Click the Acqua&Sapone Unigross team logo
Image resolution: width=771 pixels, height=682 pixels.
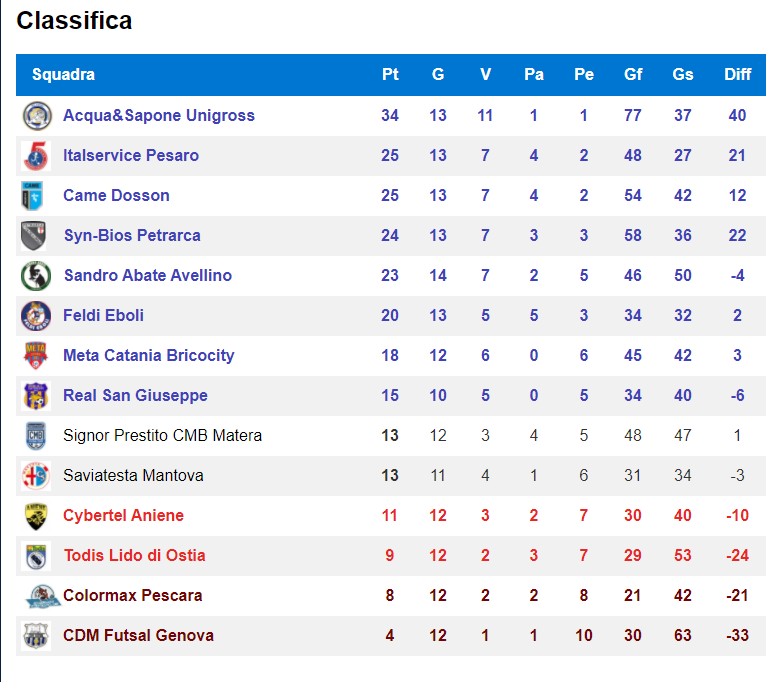point(37,116)
